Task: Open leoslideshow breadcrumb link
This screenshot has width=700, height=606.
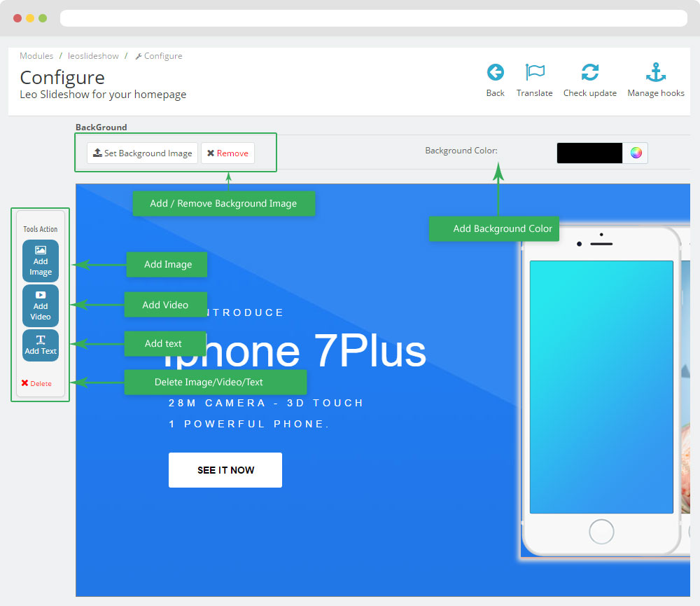Action: click(x=93, y=56)
